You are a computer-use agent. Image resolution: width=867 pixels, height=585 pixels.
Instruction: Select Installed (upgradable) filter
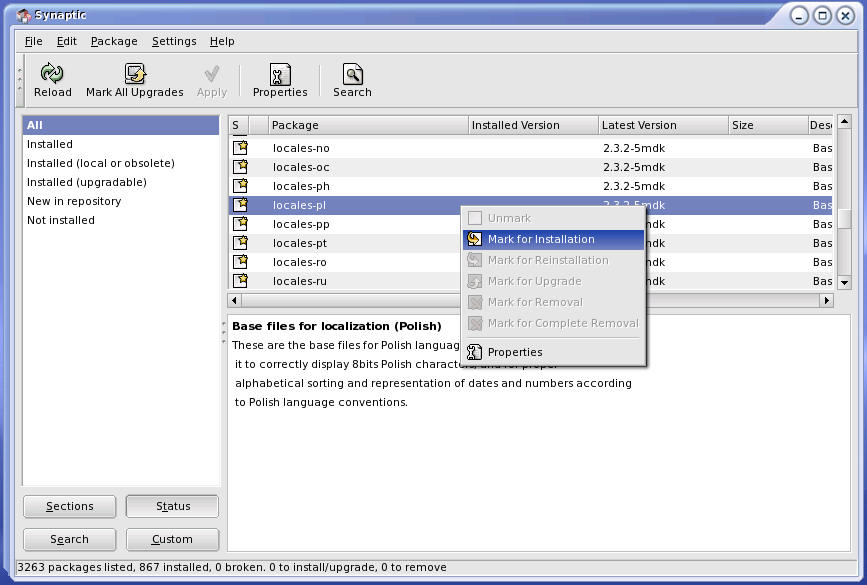coord(121,182)
